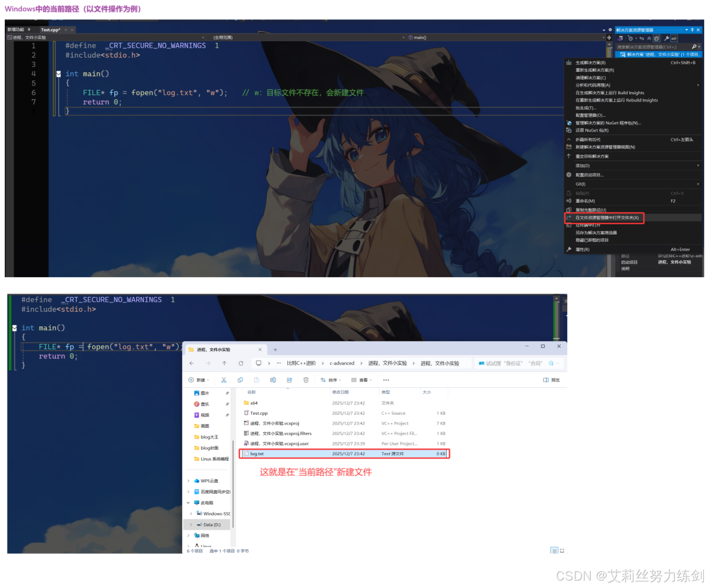Image resolution: width=706 pixels, height=588 pixels.
Task: Click the pending changes filter clock icon
Action: point(630,38)
